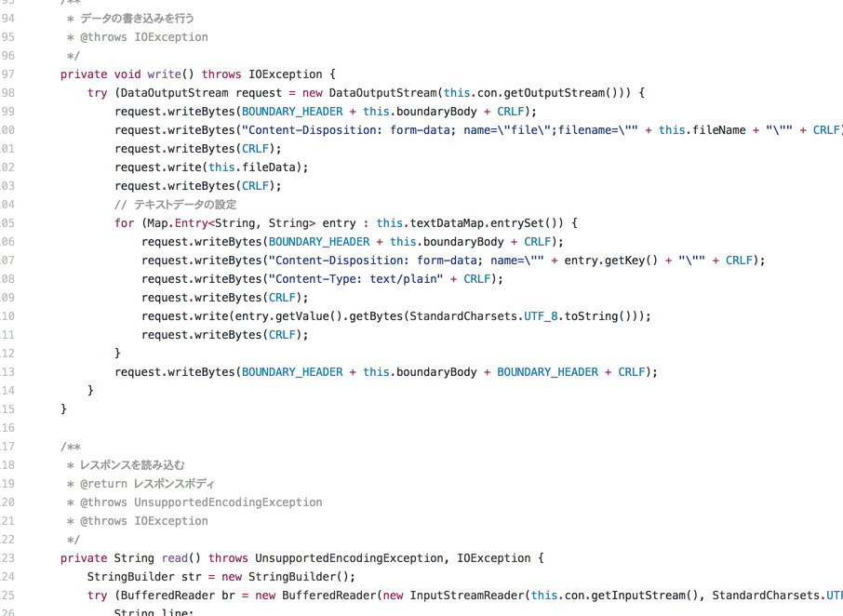The image size is (843, 616).
Task: Click the "Content-Type: text/plain" string literal
Action: coord(356,279)
